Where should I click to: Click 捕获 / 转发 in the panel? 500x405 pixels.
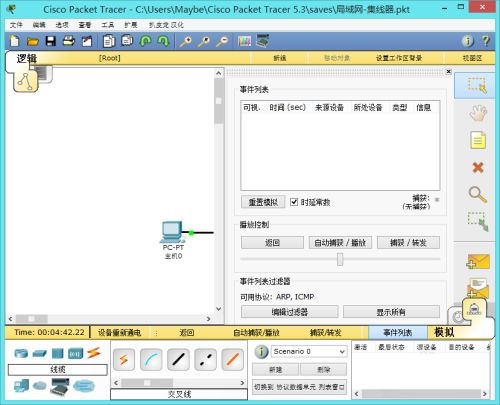pos(408,243)
